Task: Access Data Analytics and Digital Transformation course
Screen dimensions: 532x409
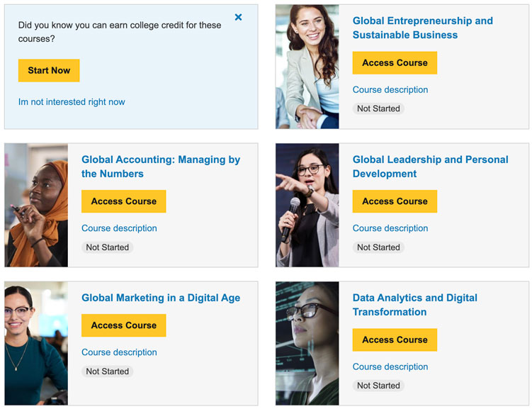Action: coord(395,340)
